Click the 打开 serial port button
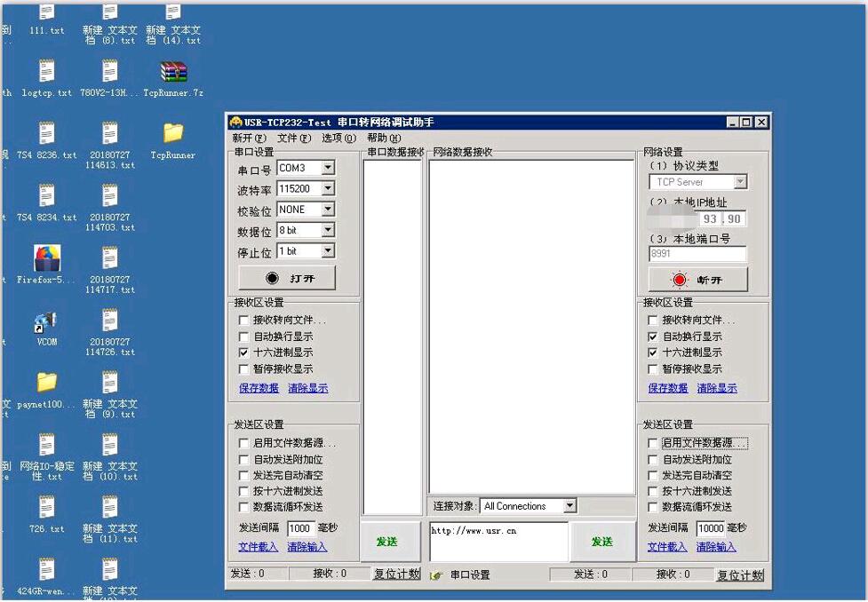The height and width of the screenshot is (602, 868). pos(287,279)
